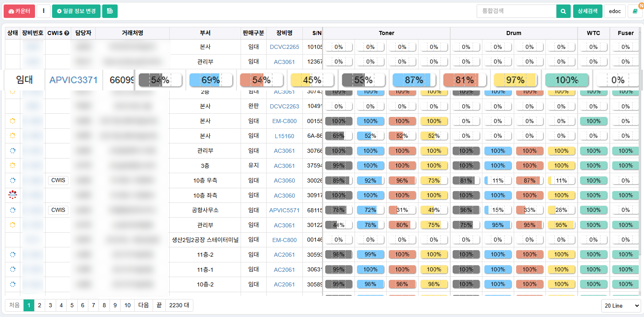Screen dimensions: 644x317
Task: Click 다음 next in pagination
Action: pos(143,305)
